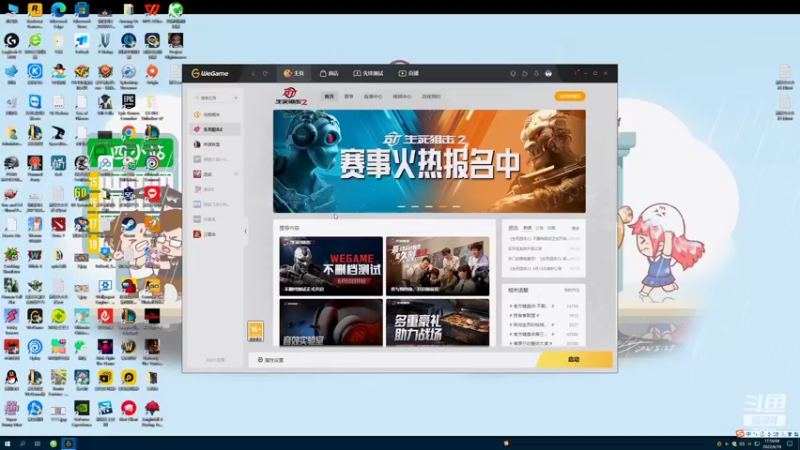
Task: Open WPS Office desktop icon
Action: click(152, 14)
